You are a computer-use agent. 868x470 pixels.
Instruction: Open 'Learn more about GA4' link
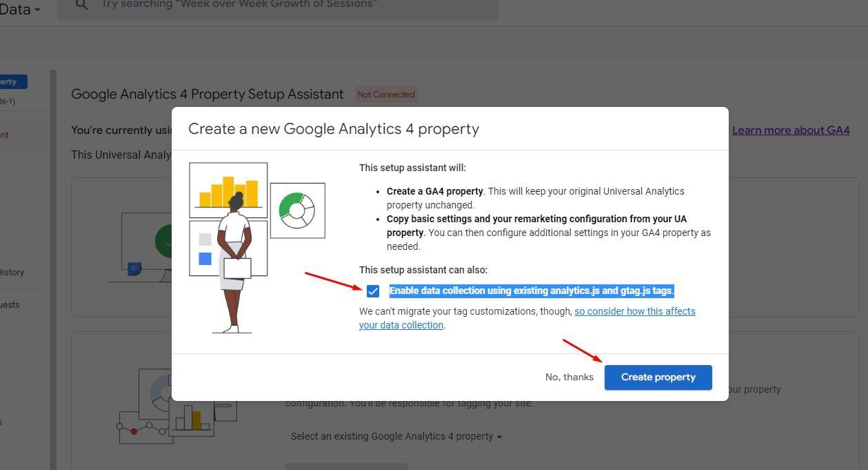pos(790,130)
